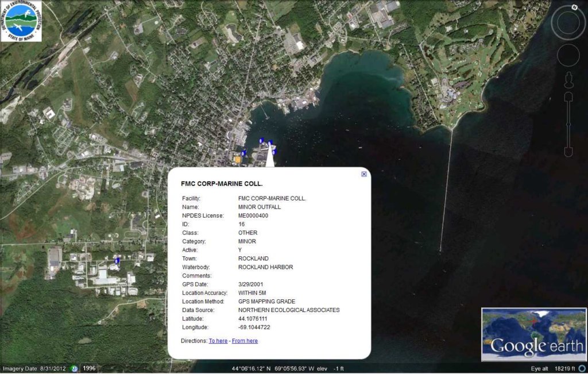The image size is (588, 374).
Task: Click the "Location Method:" field label
Action: [x=203, y=302]
